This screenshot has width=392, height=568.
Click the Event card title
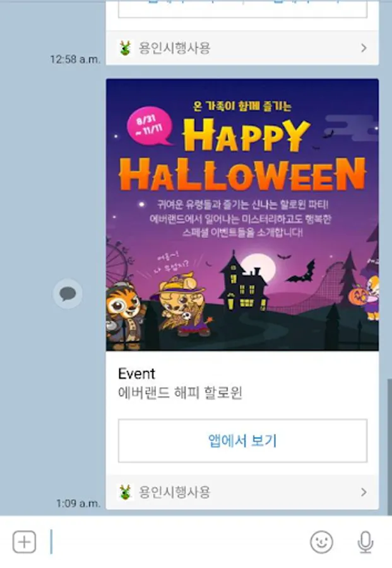coord(136,374)
